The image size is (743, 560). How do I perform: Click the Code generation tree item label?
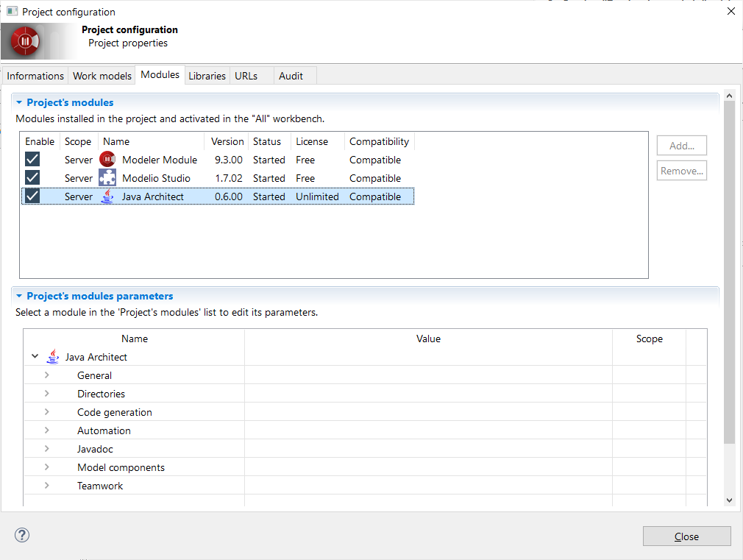115,412
